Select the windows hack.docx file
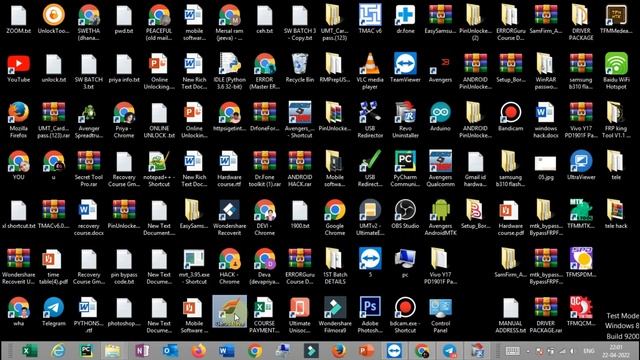This screenshot has width=640, height=360. pyautogui.click(x=546, y=120)
